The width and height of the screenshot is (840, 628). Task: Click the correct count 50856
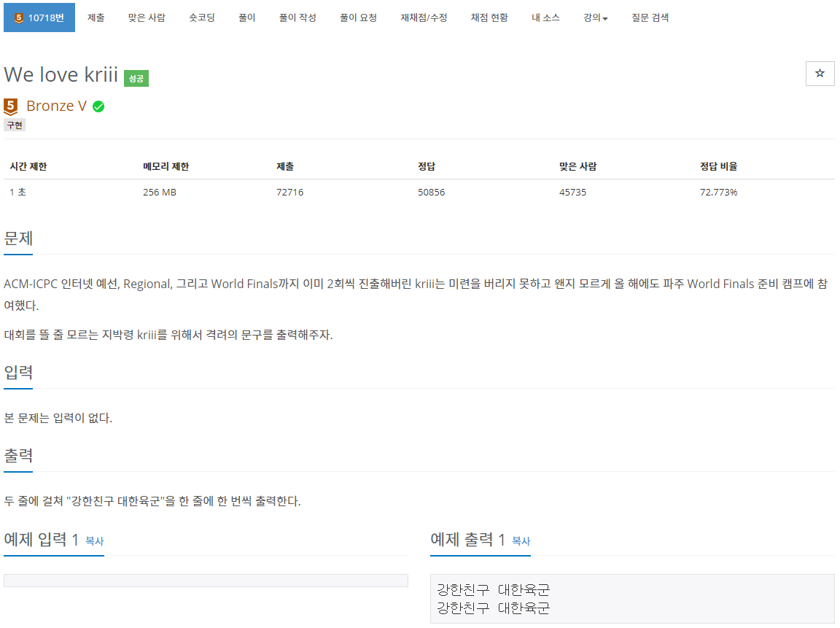pyautogui.click(x=431, y=192)
